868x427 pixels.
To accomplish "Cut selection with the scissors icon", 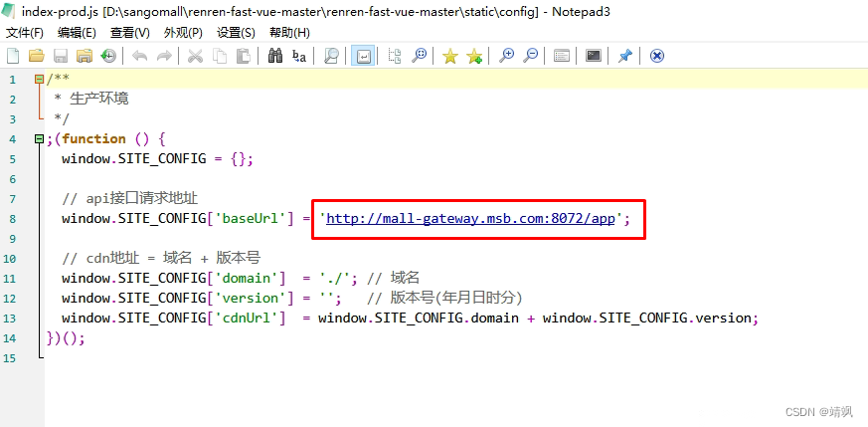I will pos(196,56).
